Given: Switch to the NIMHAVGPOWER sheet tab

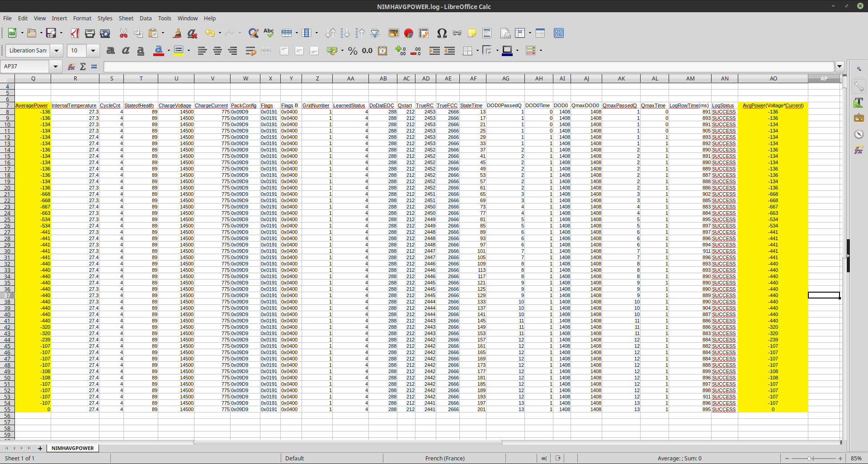Looking at the screenshot, I should [x=73, y=448].
